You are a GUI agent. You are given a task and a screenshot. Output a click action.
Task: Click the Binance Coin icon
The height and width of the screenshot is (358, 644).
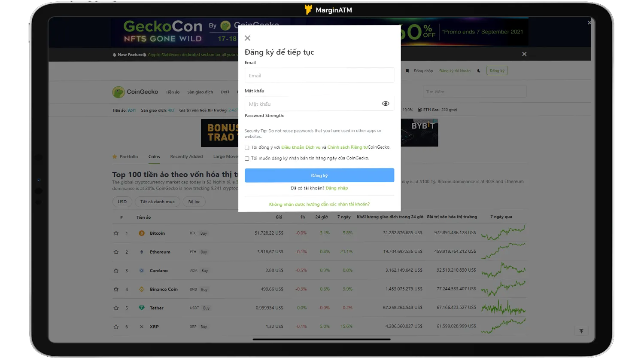[142, 289]
